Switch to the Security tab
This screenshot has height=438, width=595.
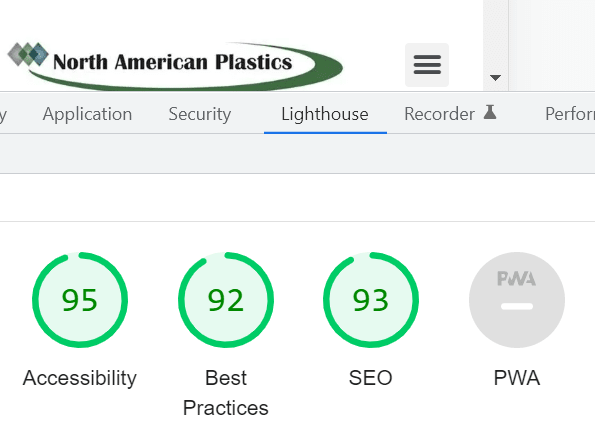[200, 114]
